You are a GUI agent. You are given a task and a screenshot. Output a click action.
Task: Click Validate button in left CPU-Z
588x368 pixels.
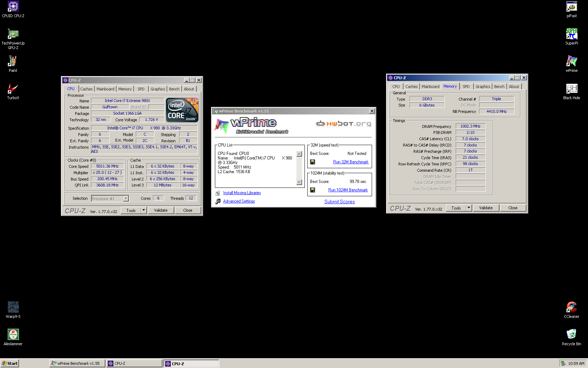161,210
